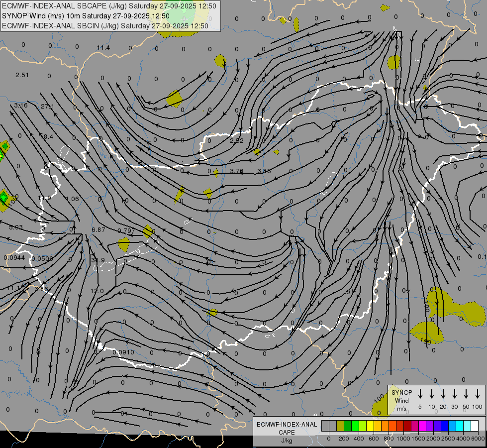The width and height of the screenshot is (487, 448).
Task: Click the 3.16 value on map
Action: tap(21, 106)
